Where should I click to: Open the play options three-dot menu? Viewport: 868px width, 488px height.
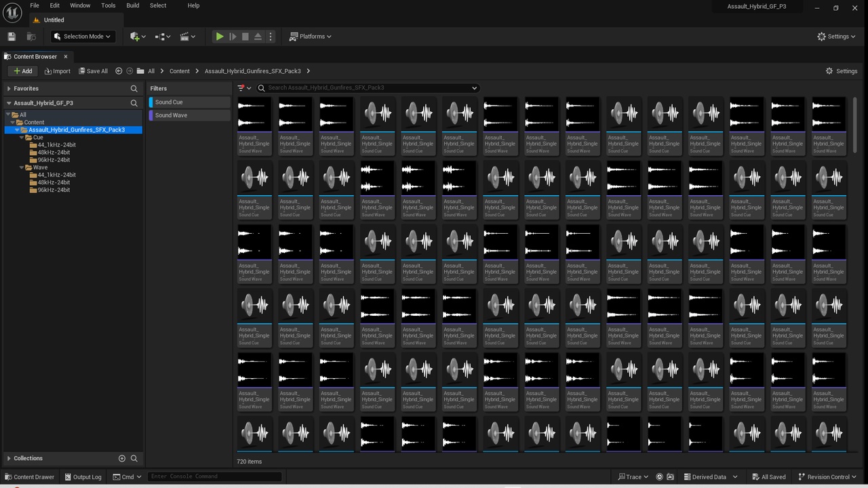[271, 37]
